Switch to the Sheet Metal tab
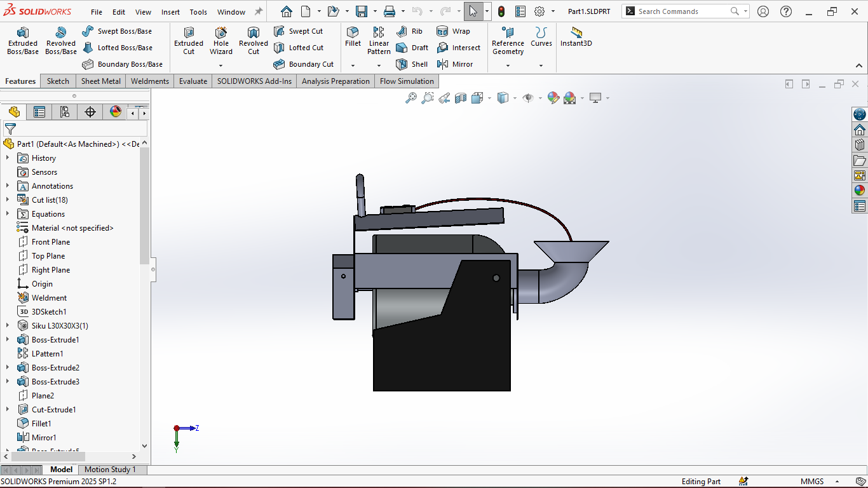Image resolution: width=868 pixels, height=488 pixels. (x=101, y=81)
